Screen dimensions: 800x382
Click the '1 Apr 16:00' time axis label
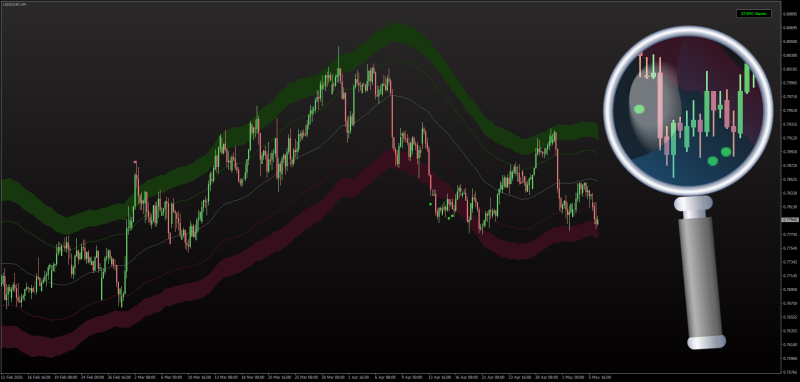click(358, 377)
